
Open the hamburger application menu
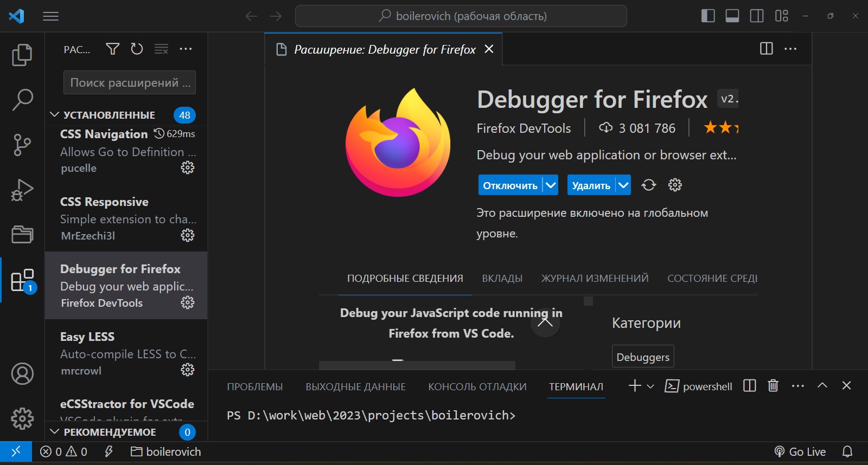[50, 16]
